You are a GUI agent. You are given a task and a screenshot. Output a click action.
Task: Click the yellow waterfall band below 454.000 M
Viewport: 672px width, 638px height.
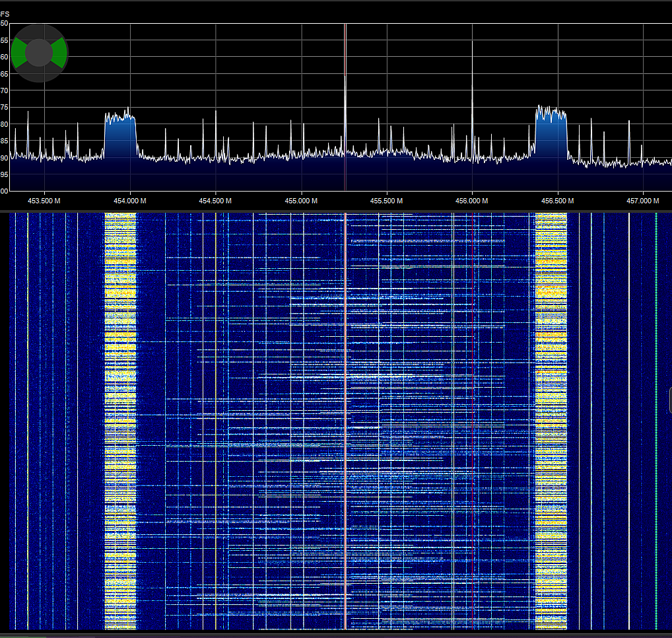tap(120, 421)
